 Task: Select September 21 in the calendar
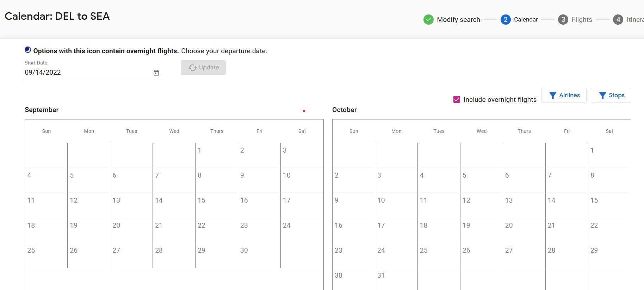pos(174,230)
